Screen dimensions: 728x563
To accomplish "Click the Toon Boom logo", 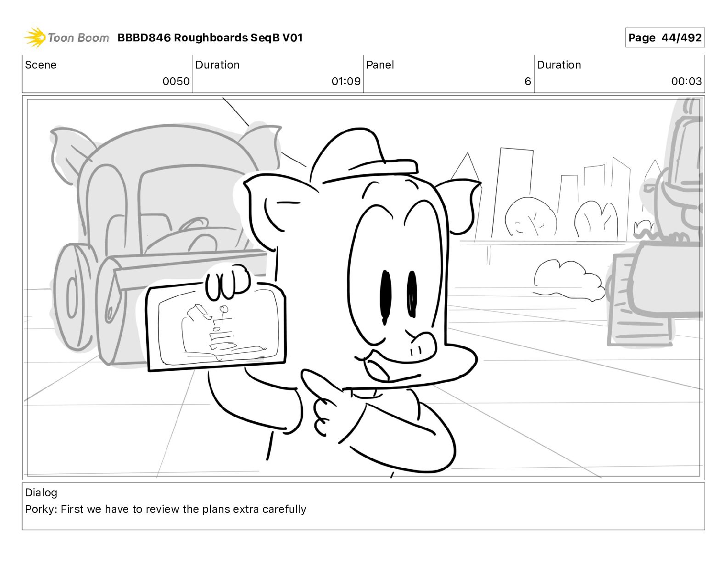I will (x=67, y=38).
